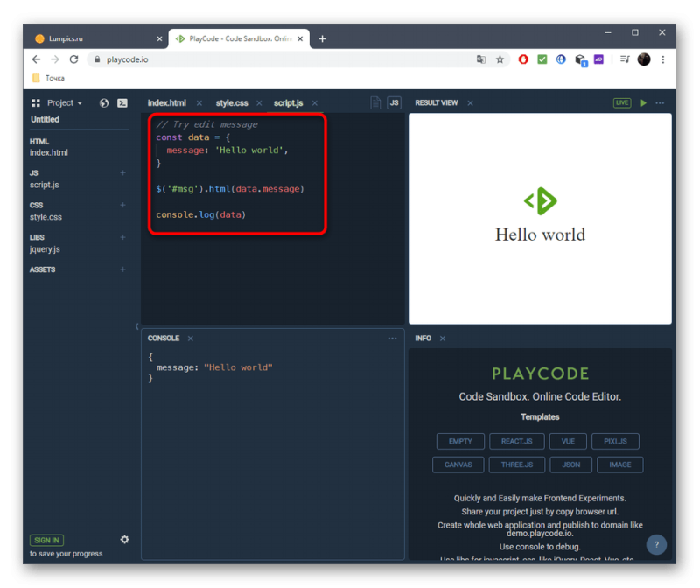Image resolution: width=700 pixels, height=588 pixels.
Task: Choose the CANVAS template
Action: coord(458,465)
